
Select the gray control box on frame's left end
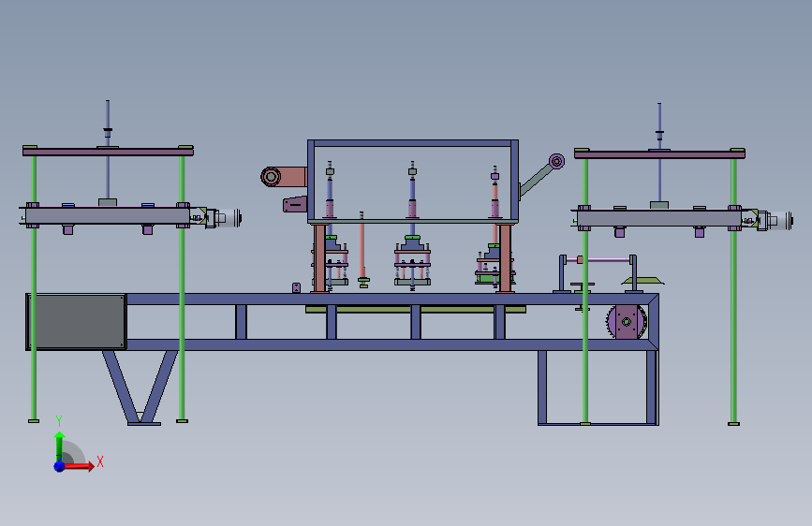(76, 322)
